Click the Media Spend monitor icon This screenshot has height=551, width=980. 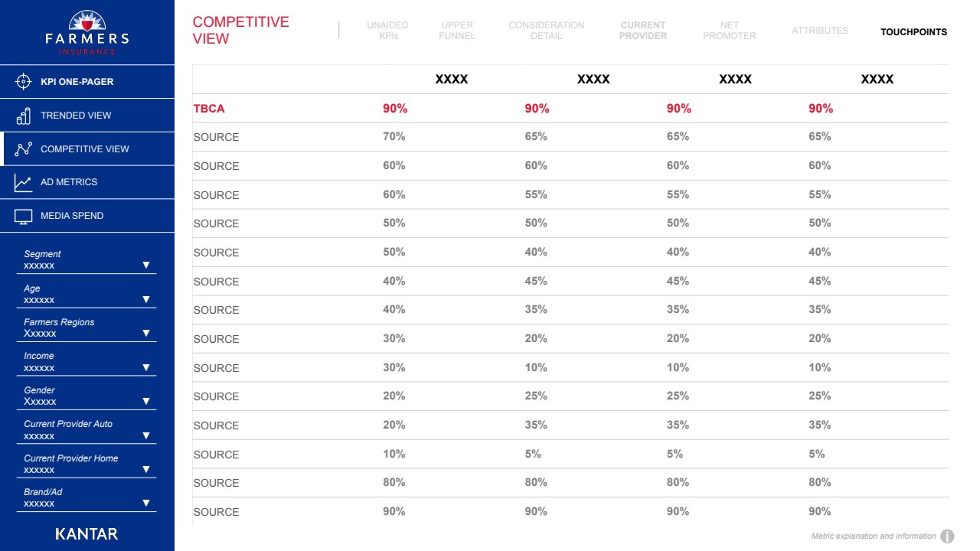click(23, 216)
